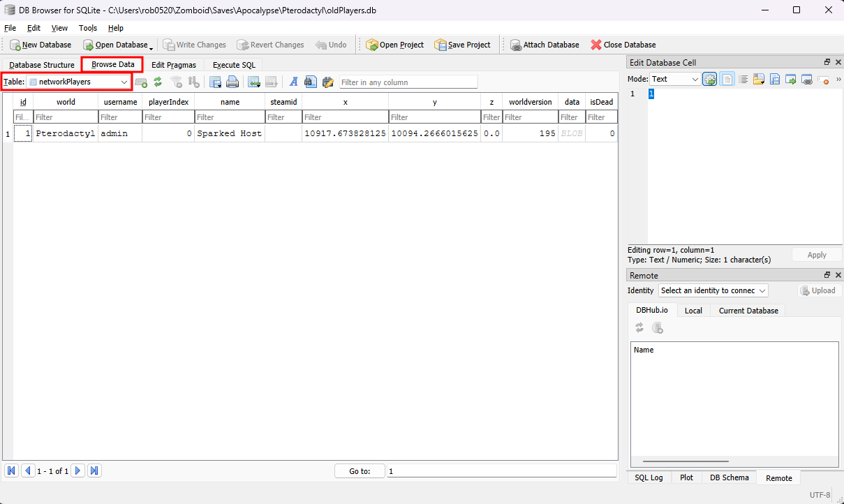Screen dimensions: 844x504
Task: Go to the next record page
Action: 78,470
